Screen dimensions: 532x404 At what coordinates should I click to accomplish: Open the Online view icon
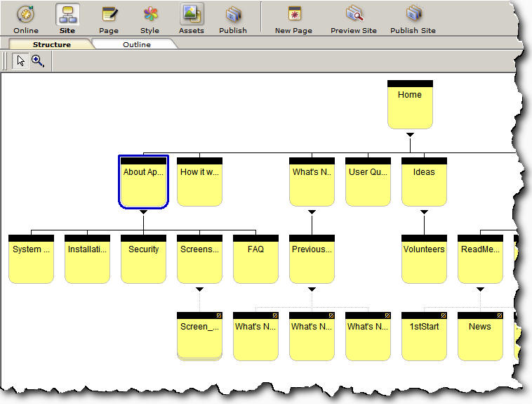pyautogui.click(x=26, y=14)
